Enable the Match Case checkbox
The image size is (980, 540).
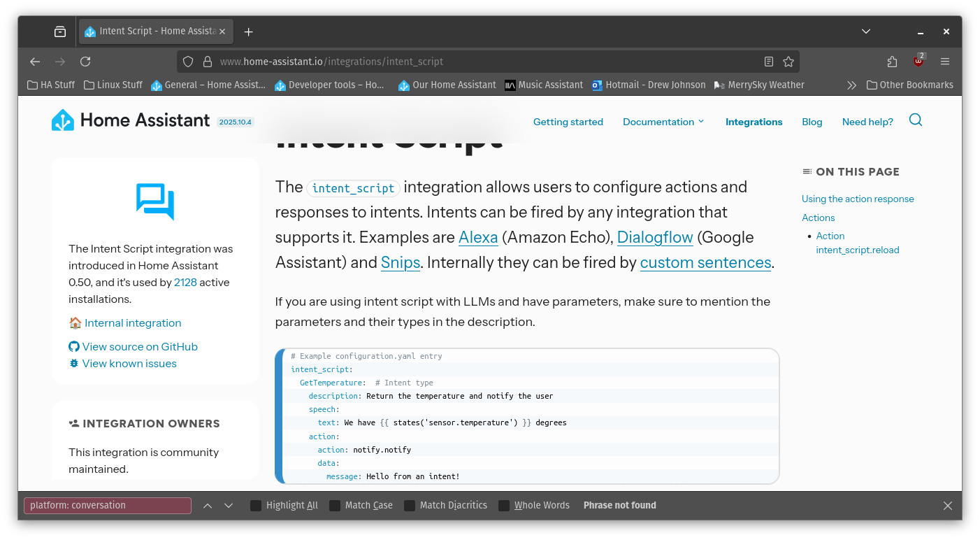coord(335,506)
